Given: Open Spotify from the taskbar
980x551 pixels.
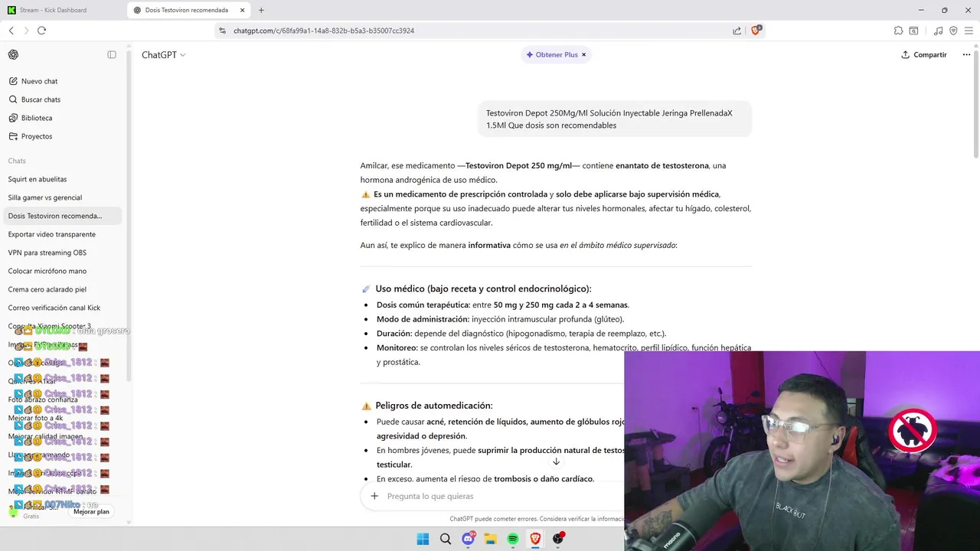Looking at the screenshot, I should click(513, 539).
